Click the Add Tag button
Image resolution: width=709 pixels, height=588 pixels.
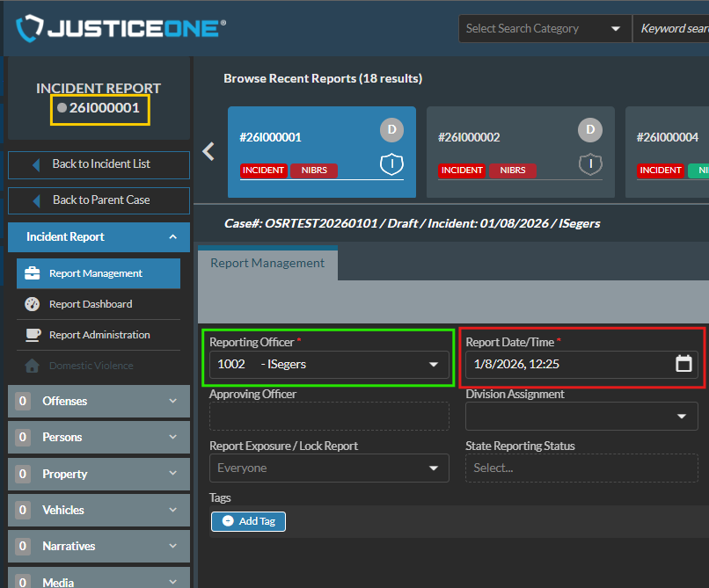coord(248,521)
